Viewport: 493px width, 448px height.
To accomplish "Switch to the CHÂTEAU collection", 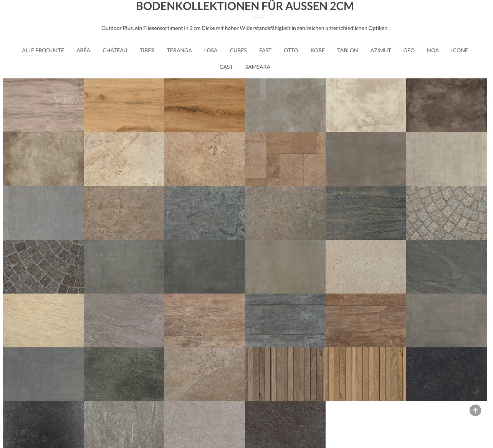I will [115, 50].
